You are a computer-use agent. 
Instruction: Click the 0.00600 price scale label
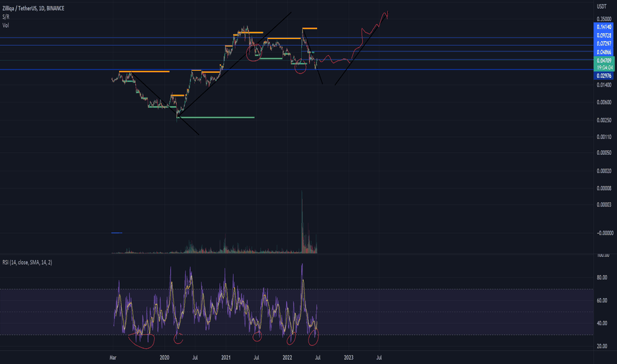coord(604,103)
